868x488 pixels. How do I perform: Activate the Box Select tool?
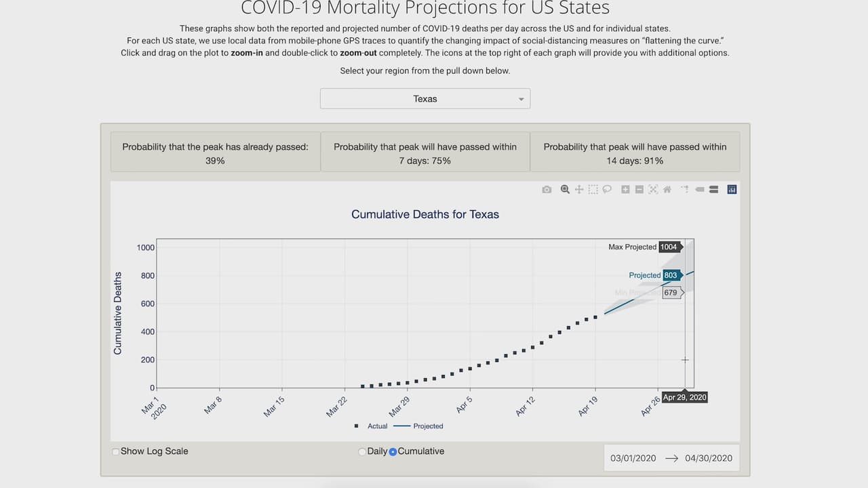click(x=593, y=190)
